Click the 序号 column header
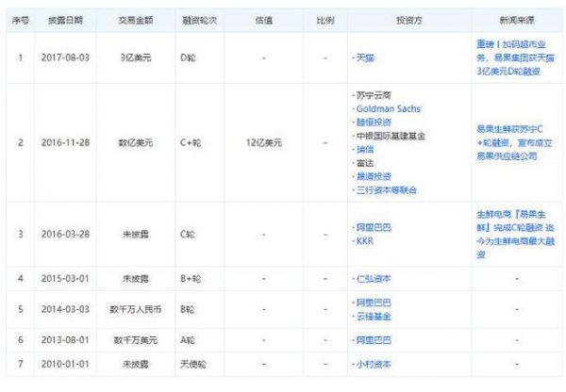Image resolution: width=566 pixels, height=392 pixels. (x=21, y=21)
